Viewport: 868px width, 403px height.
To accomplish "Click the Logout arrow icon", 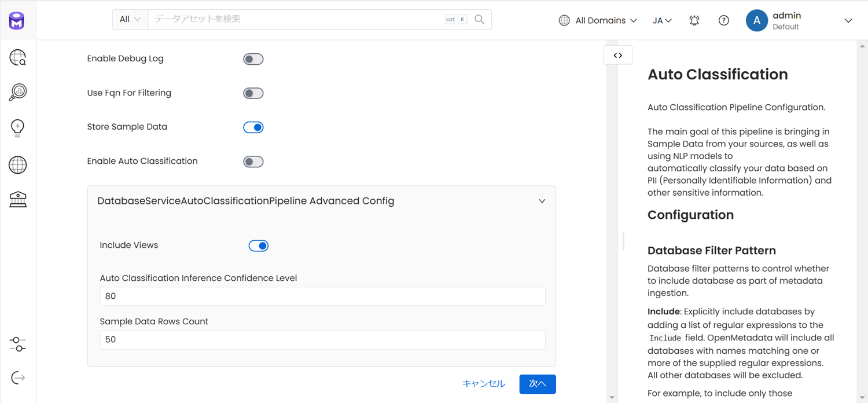I will click(18, 378).
